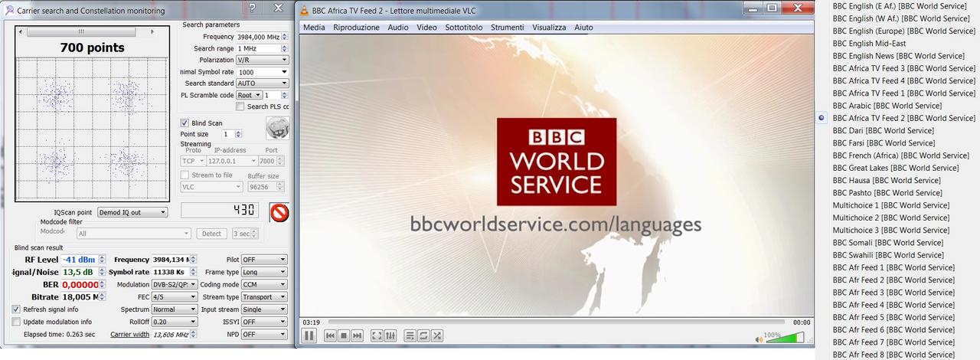This screenshot has height=360, width=980.
Task: Enable Update modulation info checkbox
Action: click(16, 322)
